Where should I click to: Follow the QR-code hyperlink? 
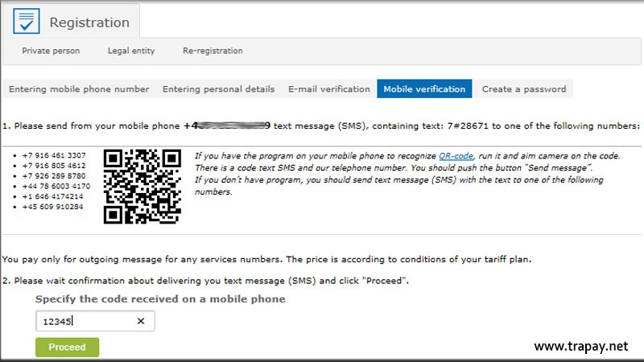[457, 155]
